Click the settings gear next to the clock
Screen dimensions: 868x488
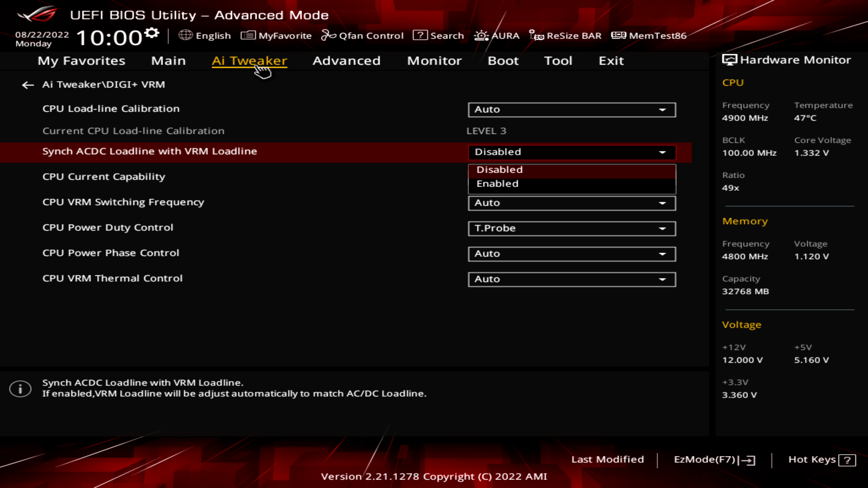(x=152, y=33)
